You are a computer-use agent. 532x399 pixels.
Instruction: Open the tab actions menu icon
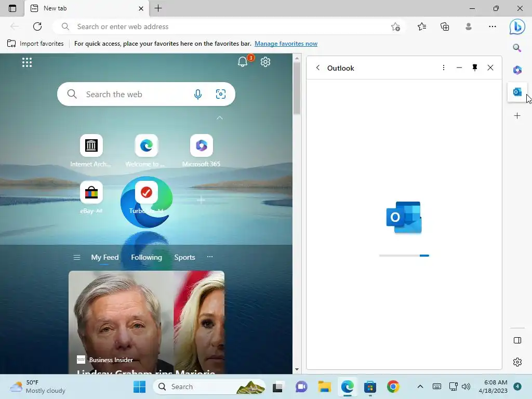tap(12, 8)
